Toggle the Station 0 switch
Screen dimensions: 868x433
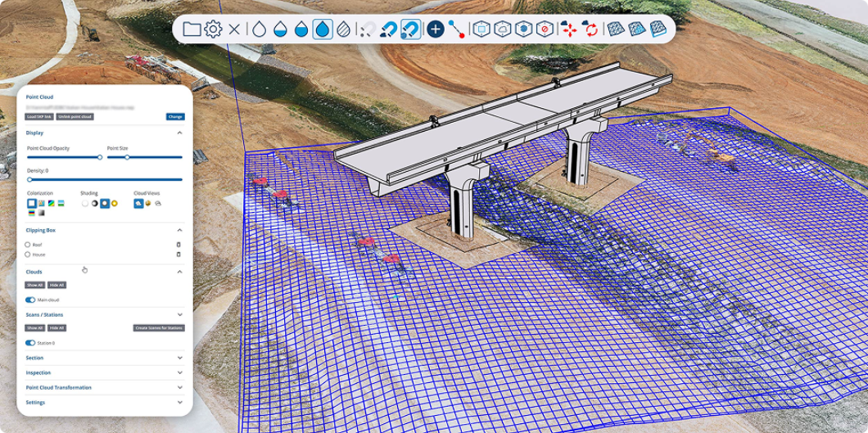pyautogui.click(x=30, y=343)
